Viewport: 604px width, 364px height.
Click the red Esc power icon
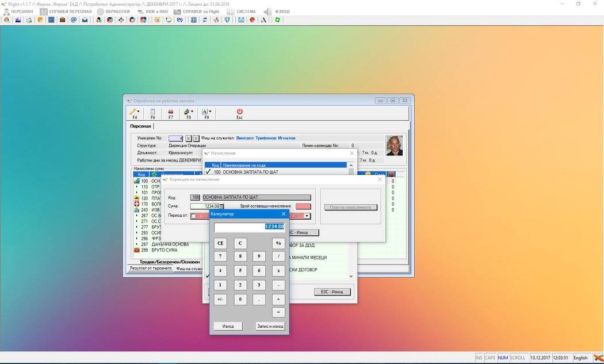[x=240, y=112]
